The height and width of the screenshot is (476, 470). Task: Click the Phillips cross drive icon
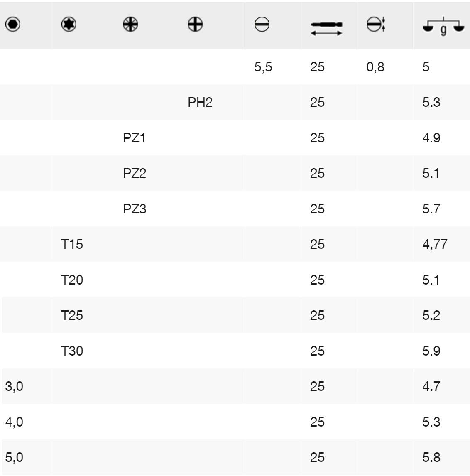(195, 25)
